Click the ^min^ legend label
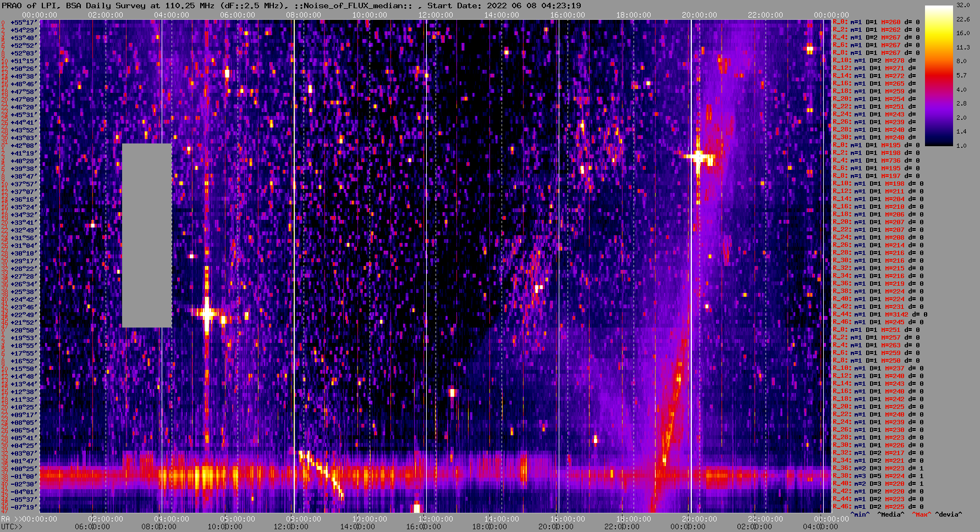 (x=860, y=514)
